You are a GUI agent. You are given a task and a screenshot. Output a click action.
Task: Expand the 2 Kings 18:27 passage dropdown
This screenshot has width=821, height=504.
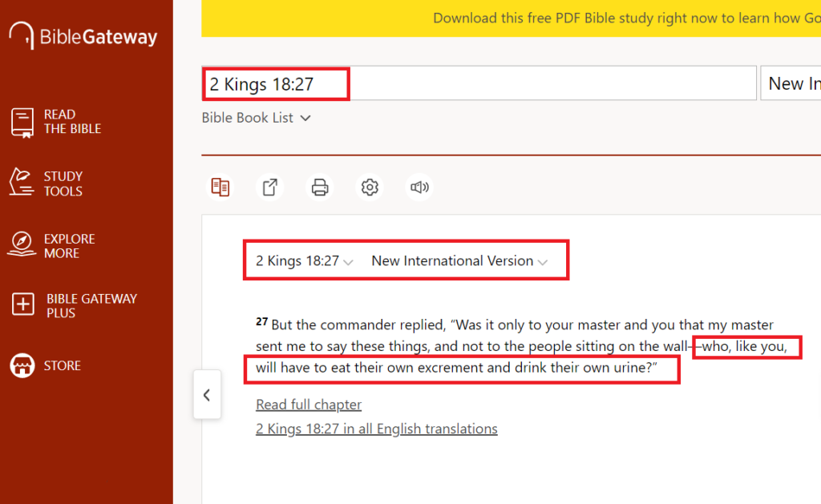tap(304, 260)
